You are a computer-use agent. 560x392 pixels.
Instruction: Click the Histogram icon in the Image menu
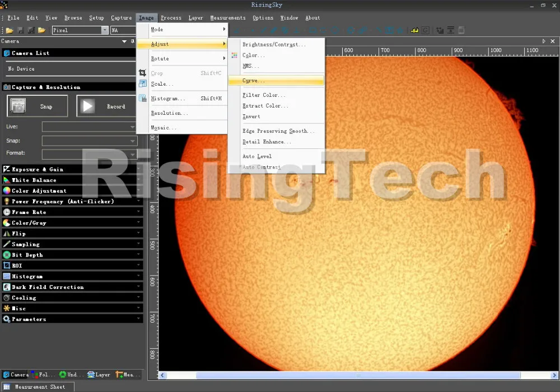pyautogui.click(x=143, y=99)
